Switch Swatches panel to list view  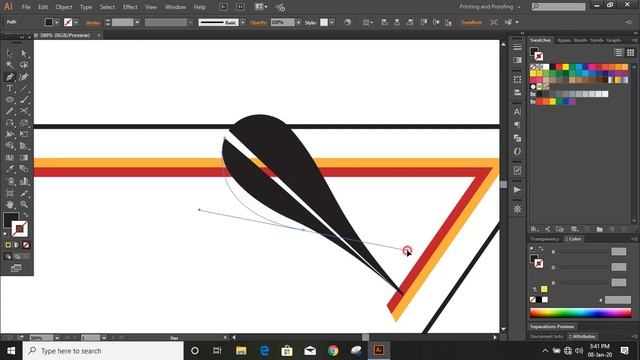(x=619, y=52)
